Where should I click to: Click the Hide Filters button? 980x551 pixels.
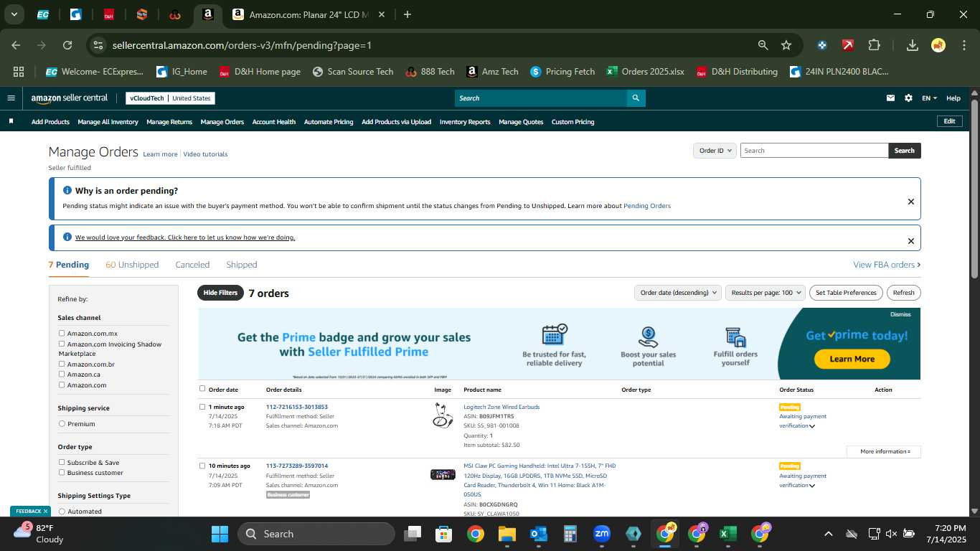click(220, 293)
